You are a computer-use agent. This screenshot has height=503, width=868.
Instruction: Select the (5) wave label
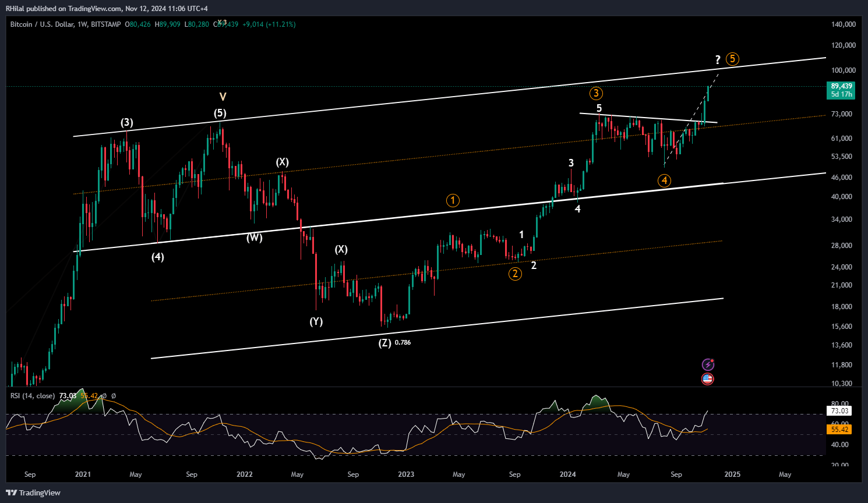[x=220, y=114]
